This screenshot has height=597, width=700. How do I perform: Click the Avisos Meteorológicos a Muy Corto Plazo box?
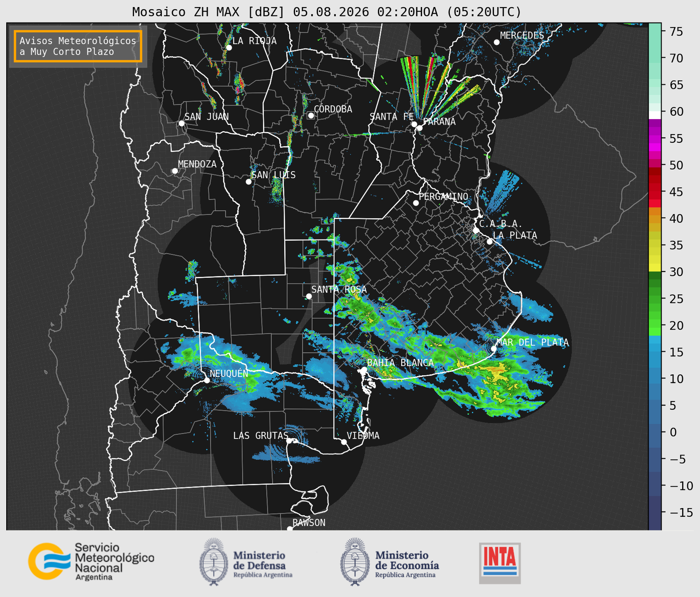[x=78, y=46]
